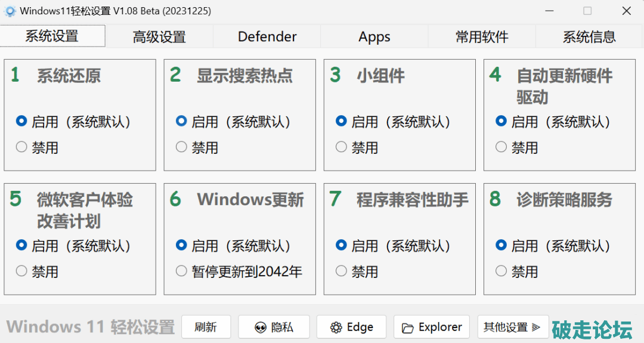
Task: Choose 禁用 for 微软客户体验改善计划
Action: pos(22,271)
